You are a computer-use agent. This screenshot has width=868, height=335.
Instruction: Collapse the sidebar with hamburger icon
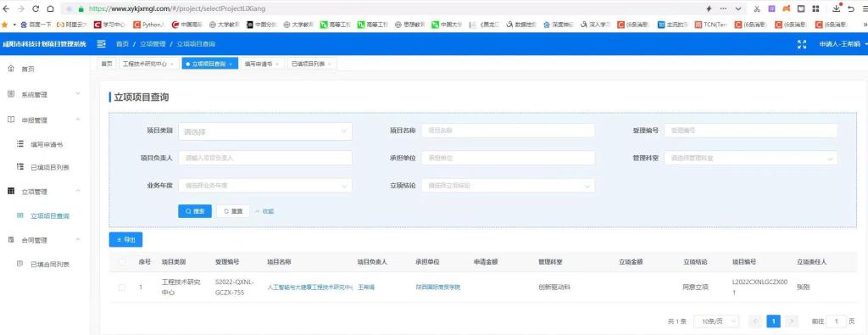click(102, 44)
